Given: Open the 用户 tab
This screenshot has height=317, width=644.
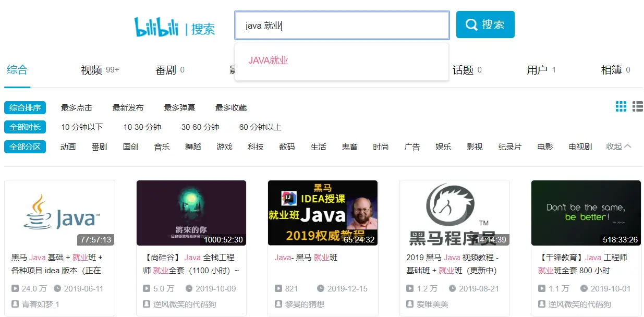Looking at the screenshot, I should pyautogui.click(x=541, y=70).
